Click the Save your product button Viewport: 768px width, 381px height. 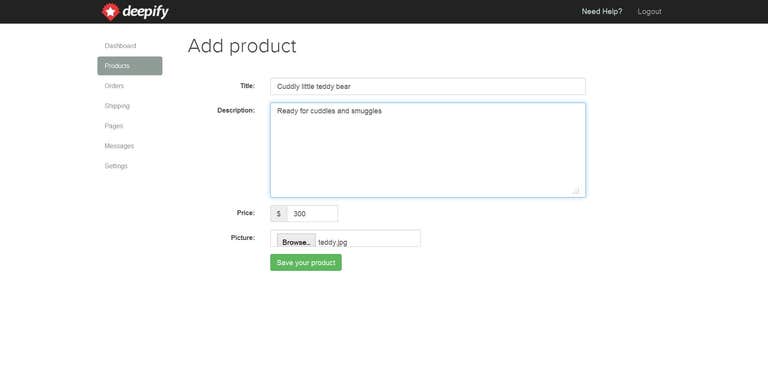coord(306,262)
